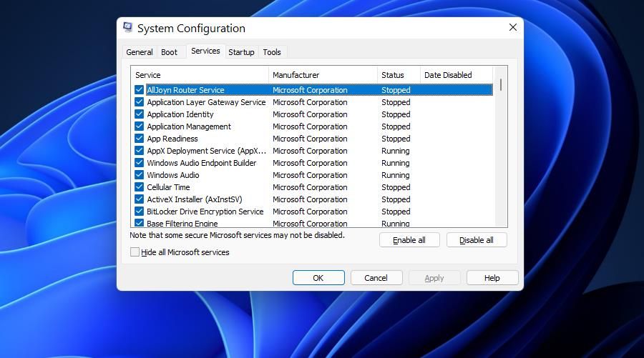Click Stopped status of AllJoyn Router Service

point(396,90)
